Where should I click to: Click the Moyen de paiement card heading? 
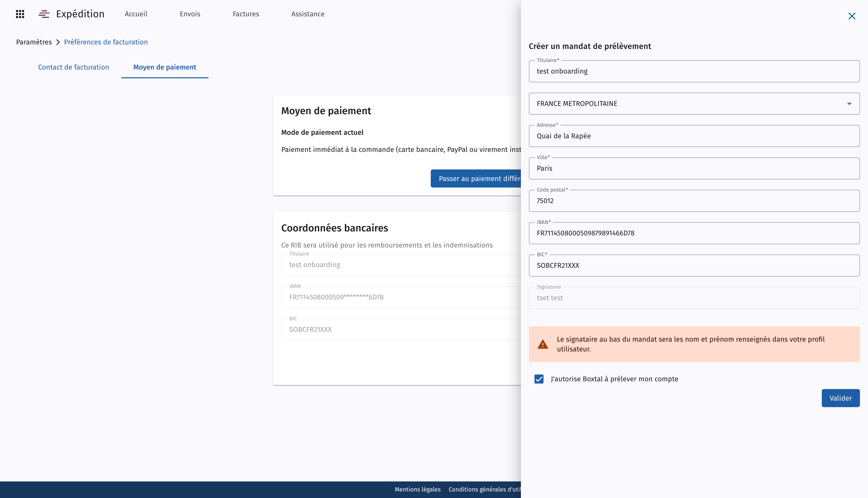coord(326,111)
